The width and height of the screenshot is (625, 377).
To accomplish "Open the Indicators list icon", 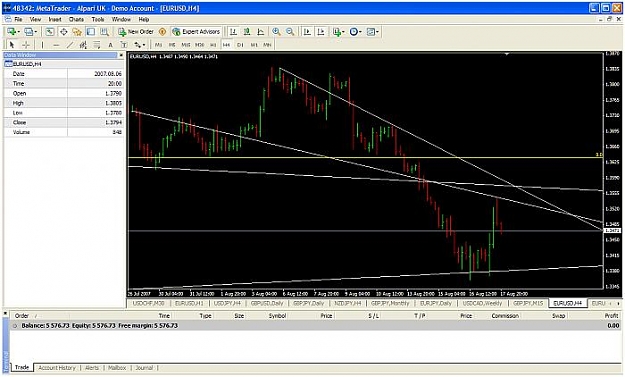I will 337,31.
